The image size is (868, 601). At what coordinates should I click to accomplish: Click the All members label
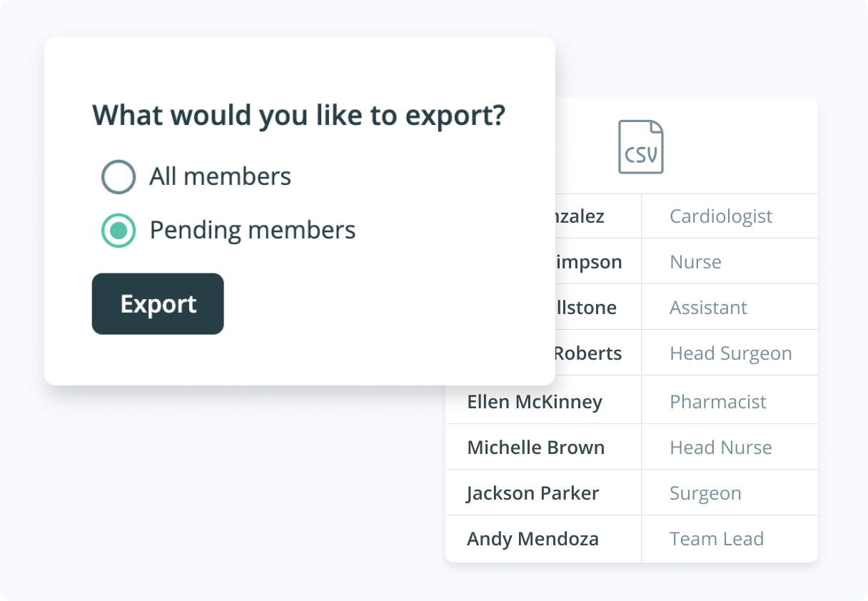tap(220, 177)
